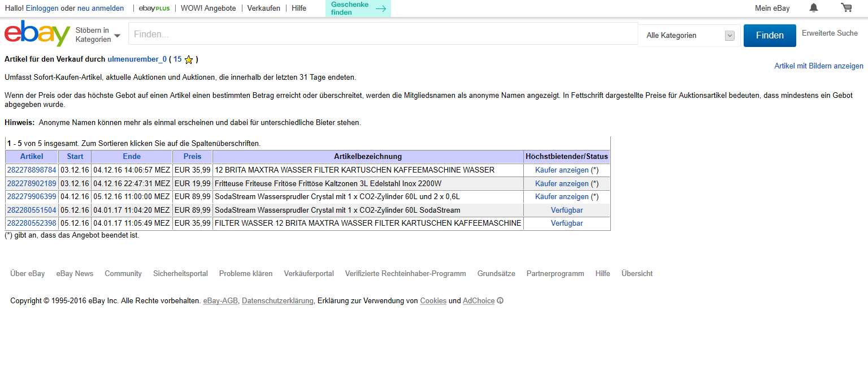Click the Geschenke finden banner
Image resolution: width=868 pixels, height=370 pixels.
coord(358,8)
